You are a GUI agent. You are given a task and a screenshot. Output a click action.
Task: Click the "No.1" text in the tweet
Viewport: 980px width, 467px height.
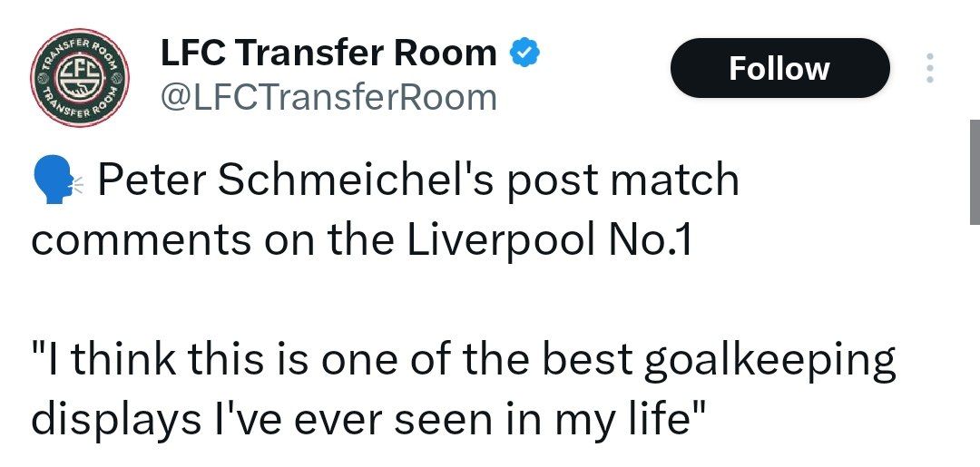point(650,241)
